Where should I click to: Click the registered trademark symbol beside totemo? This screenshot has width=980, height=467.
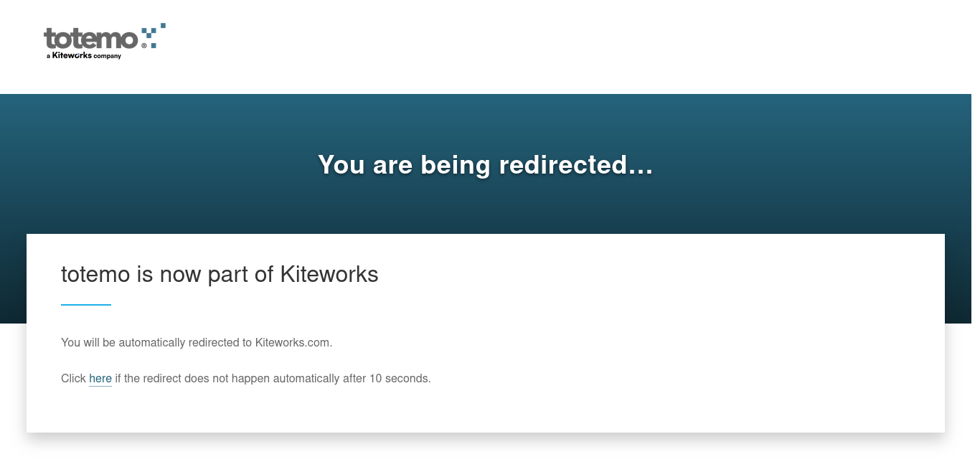pos(144,45)
